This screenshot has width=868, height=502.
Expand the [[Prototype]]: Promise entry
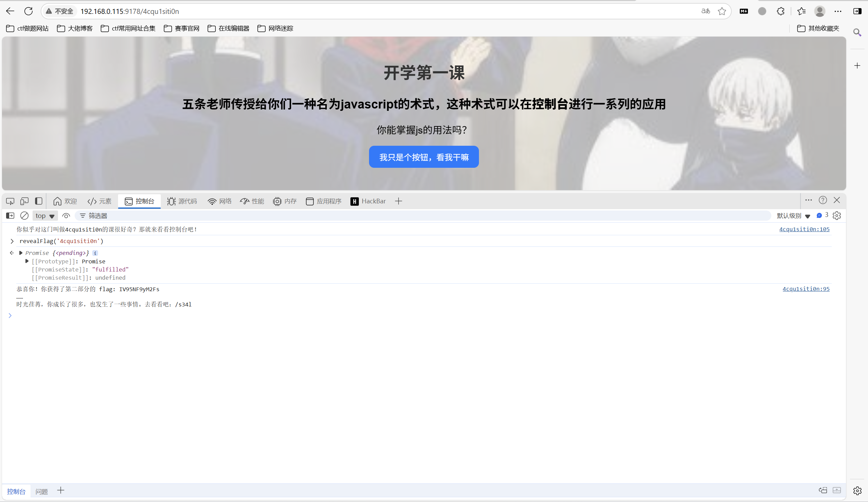27,261
